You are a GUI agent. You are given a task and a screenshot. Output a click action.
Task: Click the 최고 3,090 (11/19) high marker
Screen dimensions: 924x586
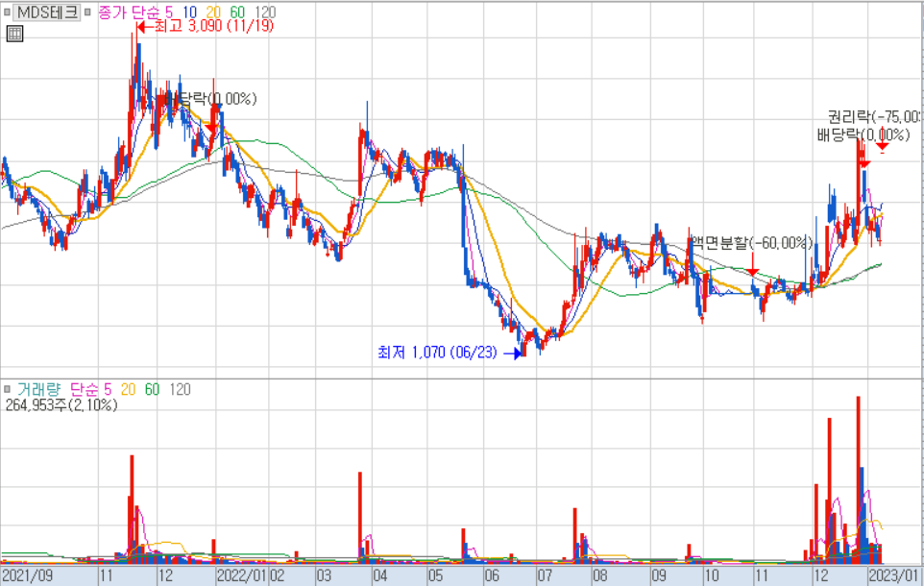[214, 26]
